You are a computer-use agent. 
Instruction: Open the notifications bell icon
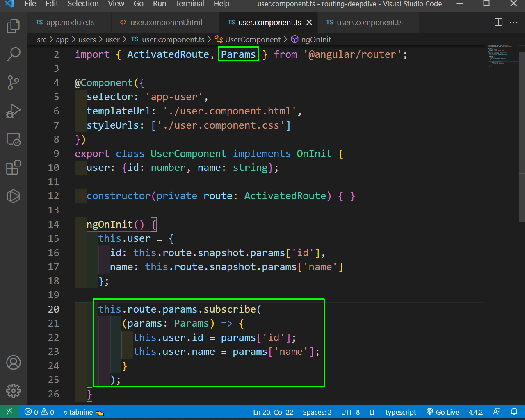(x=514, y=412)
